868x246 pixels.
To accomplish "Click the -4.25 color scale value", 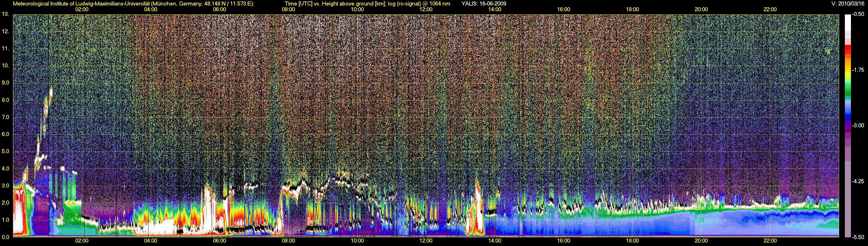I will click(858, 181).
